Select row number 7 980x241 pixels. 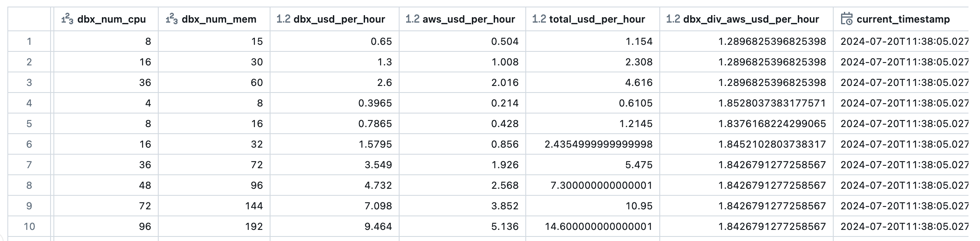(29, 165)
